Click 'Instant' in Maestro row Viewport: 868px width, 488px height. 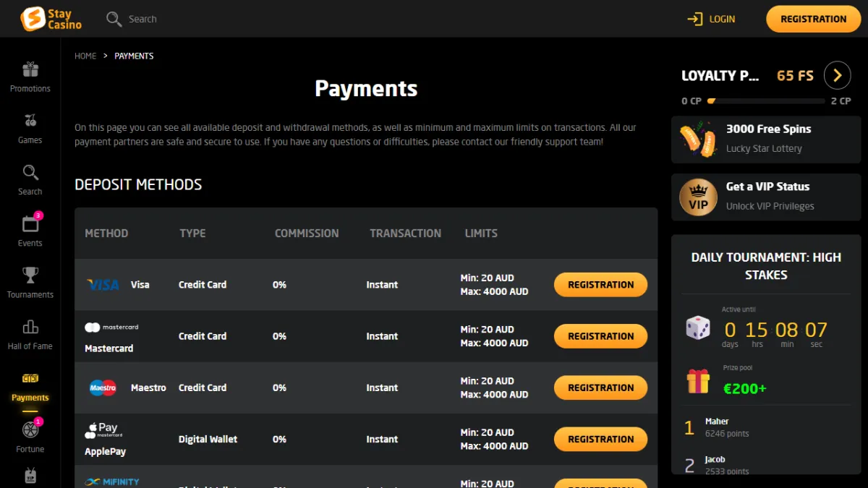click(x=382, y=388)
